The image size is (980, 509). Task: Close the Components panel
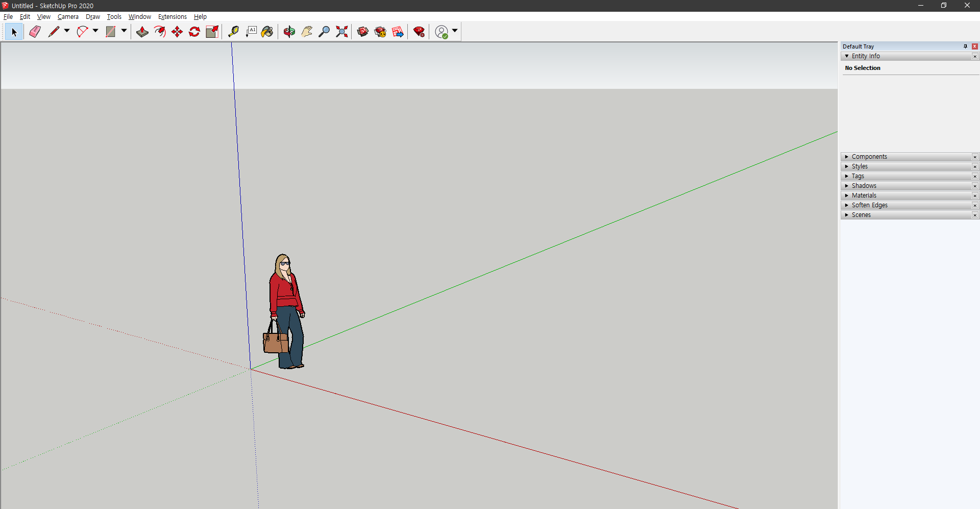[x=975, y=157]
